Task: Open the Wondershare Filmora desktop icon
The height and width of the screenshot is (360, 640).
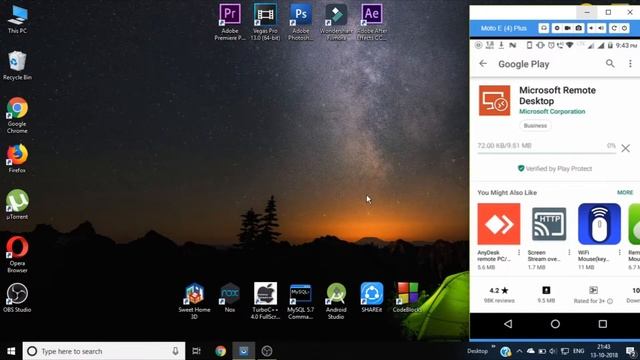Action: click(336, 21)
